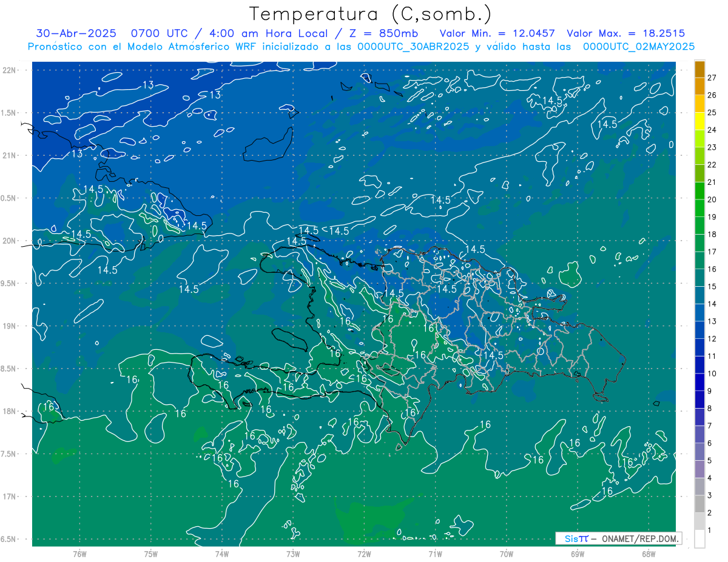Click the 69W longitude axis label
The height and width of the screenshot is (562, 728).
coord(578,554)
